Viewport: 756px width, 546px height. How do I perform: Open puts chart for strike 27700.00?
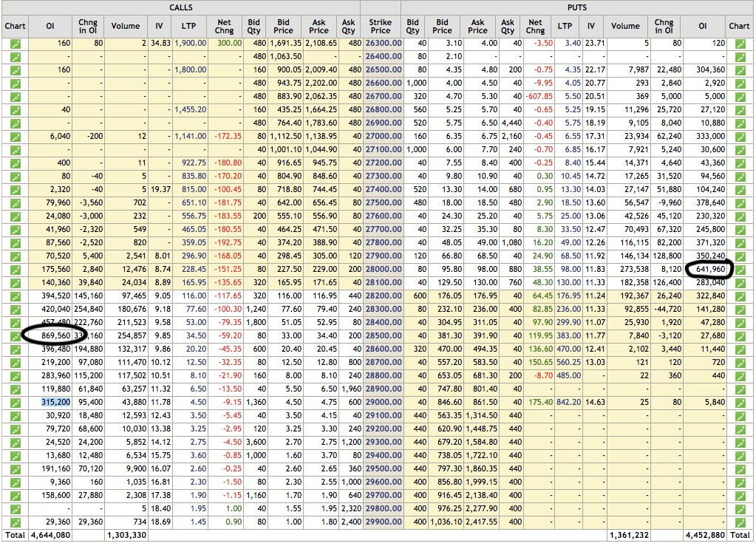740,231
